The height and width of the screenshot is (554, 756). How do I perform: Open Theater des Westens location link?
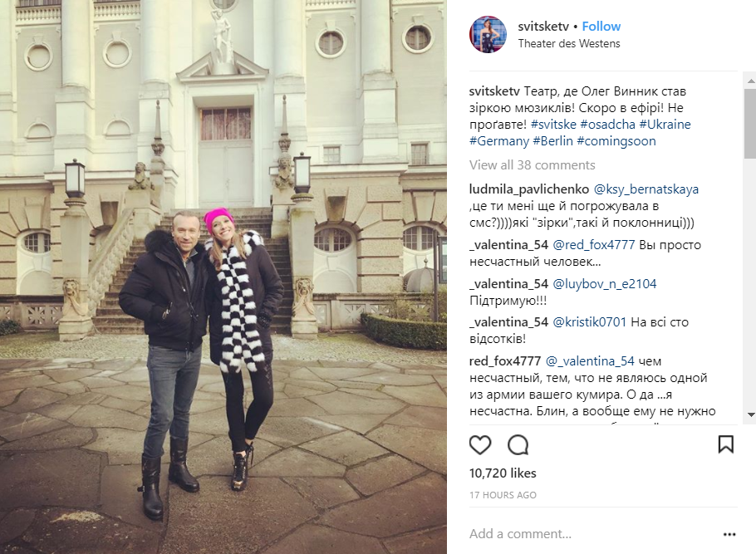click(569, 43)
